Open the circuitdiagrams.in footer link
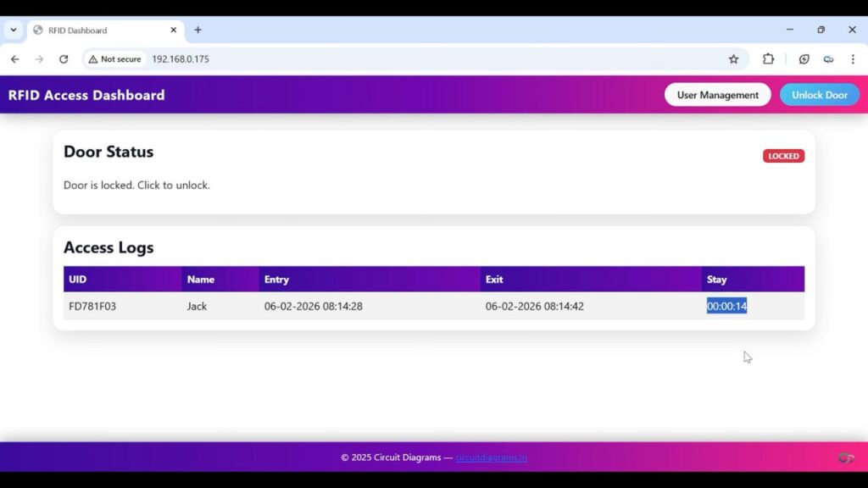The image size is (868, 488). tap(491, 457)
